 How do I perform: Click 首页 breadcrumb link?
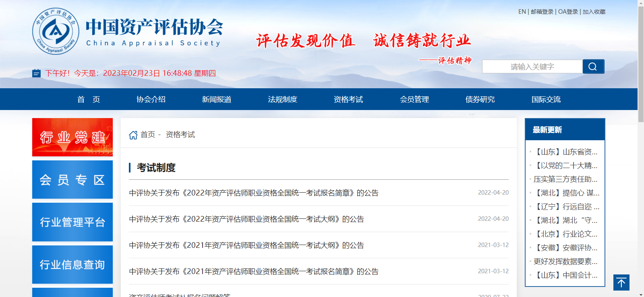[x=148, y=135]
